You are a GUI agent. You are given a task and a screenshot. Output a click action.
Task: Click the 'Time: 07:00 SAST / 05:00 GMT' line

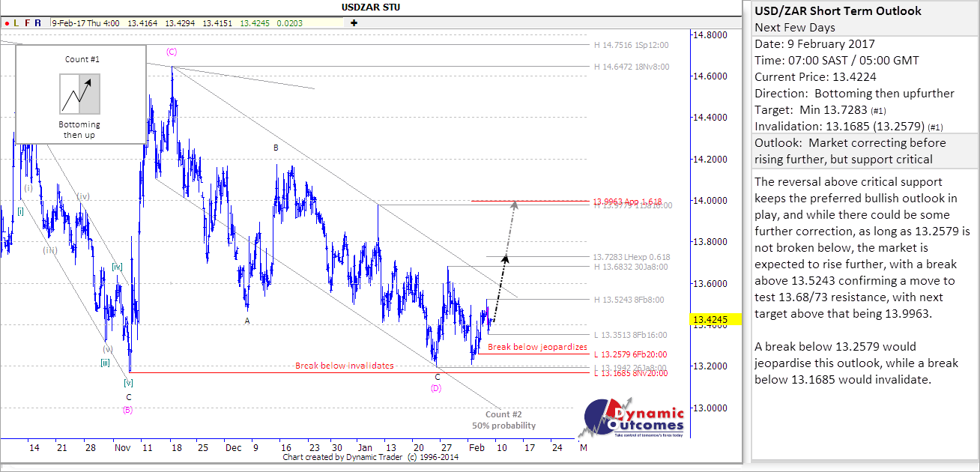tap(837, 61)
